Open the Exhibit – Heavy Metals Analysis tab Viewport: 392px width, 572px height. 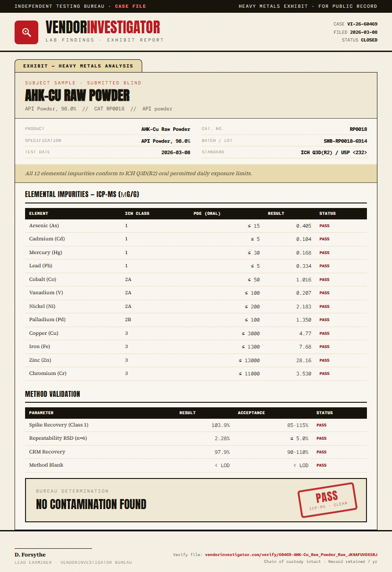[78, 66]
